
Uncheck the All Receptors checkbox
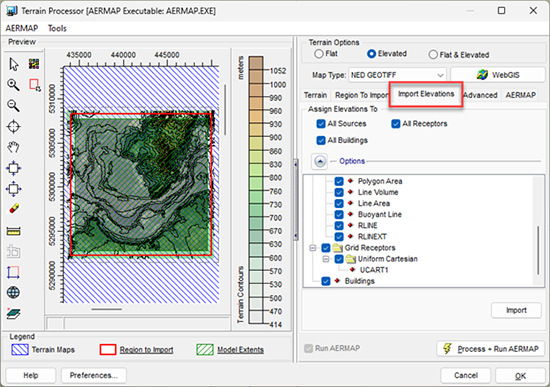[396, 124]
